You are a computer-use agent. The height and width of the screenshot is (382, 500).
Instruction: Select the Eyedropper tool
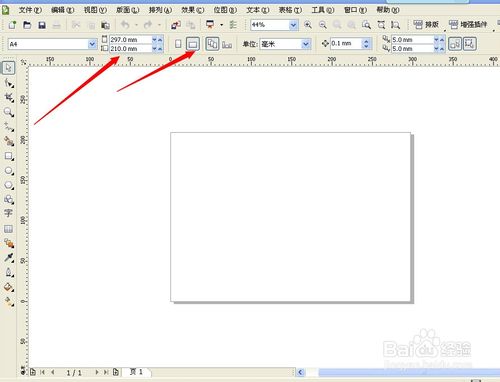click(9, 257)
